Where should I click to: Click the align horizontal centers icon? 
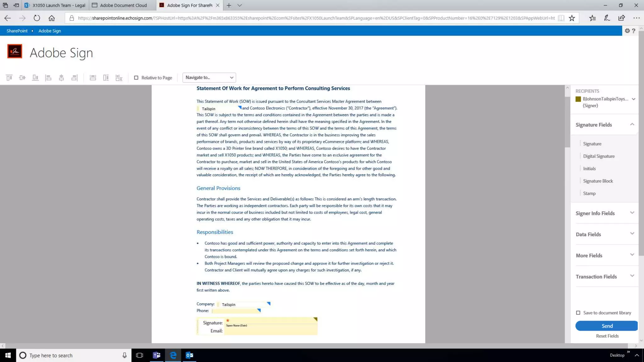(x=61, y=78)
